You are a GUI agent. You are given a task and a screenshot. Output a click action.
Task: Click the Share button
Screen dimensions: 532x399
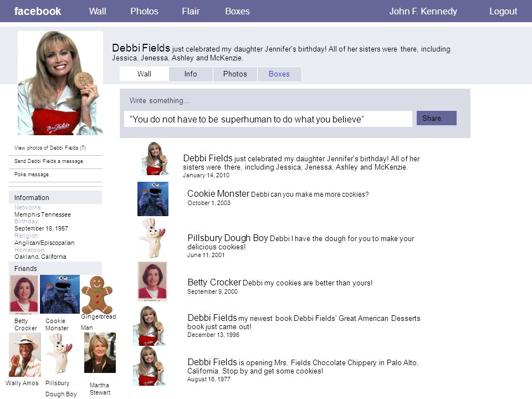click(x=436, y=118)
